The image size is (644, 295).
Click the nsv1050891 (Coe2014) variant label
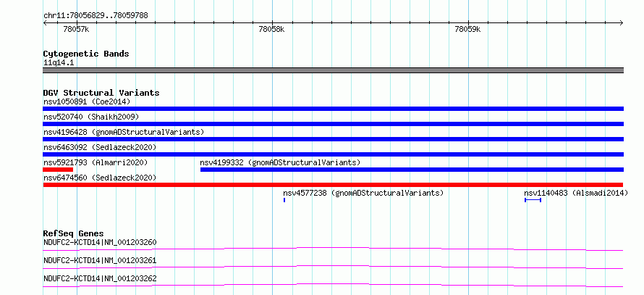(87, 101)
